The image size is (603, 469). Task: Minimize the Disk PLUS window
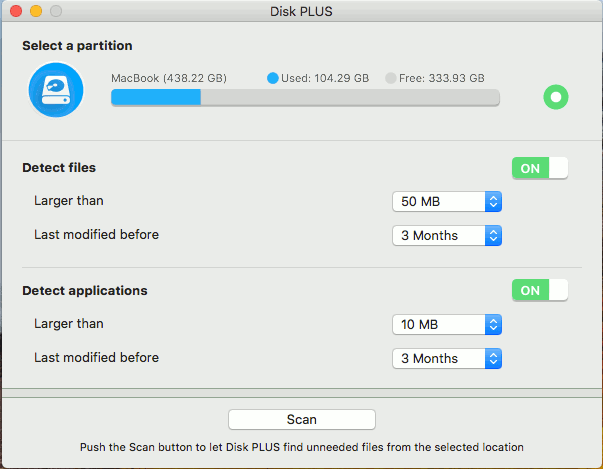tap(36, 11)
